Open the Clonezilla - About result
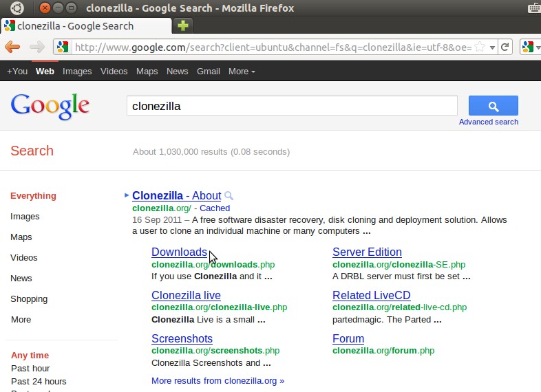Viewport: 541px width, 392px height. (x=177, y=195)
